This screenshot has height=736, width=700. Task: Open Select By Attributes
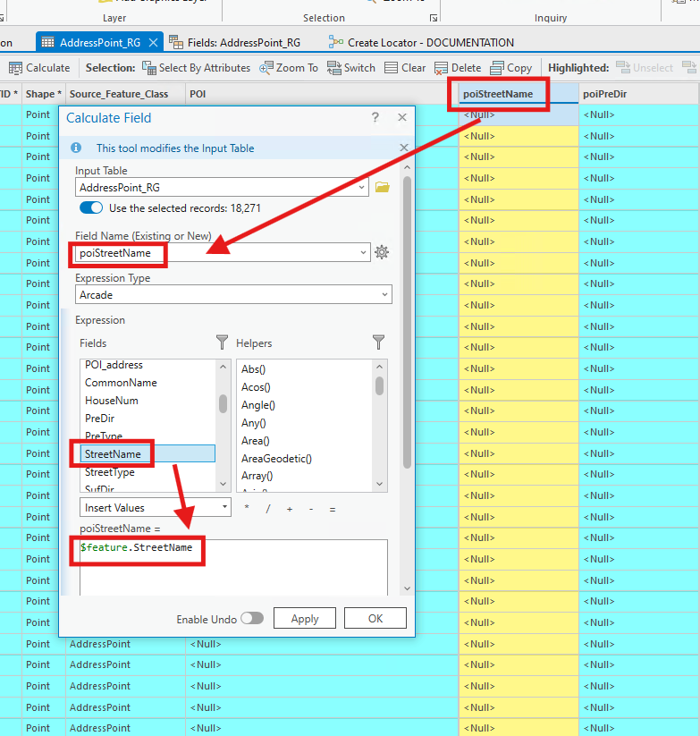coord(196,68)
